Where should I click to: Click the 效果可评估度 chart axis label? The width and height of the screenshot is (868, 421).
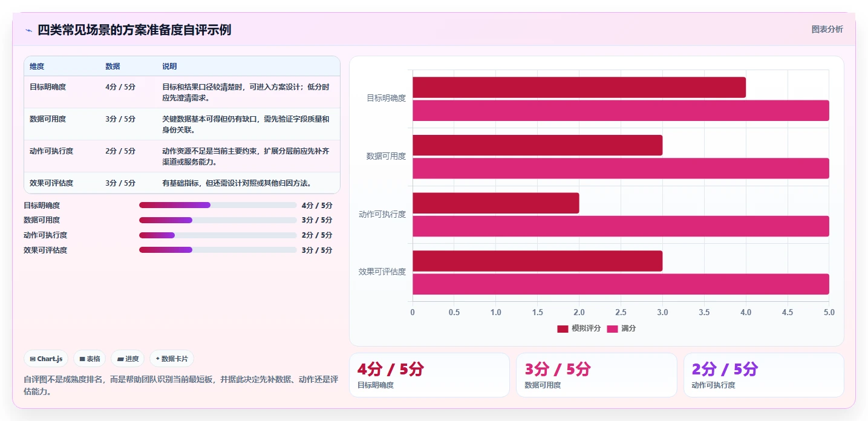click(382, 272)
